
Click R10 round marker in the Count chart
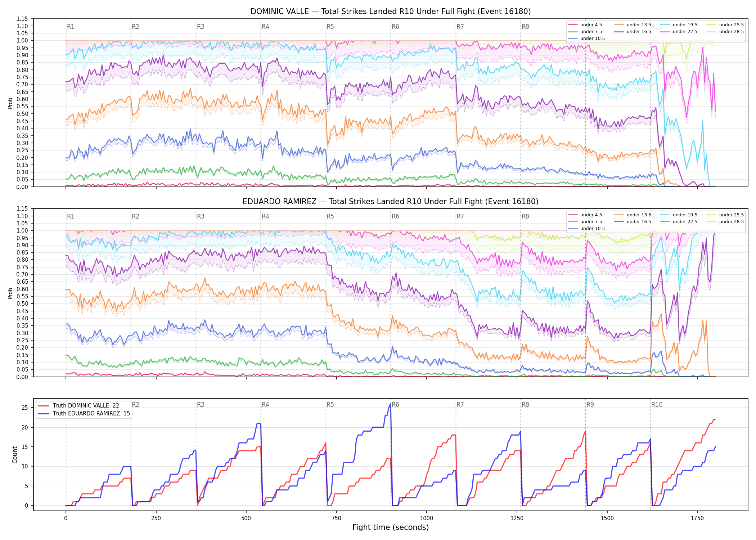pos(657,405)
